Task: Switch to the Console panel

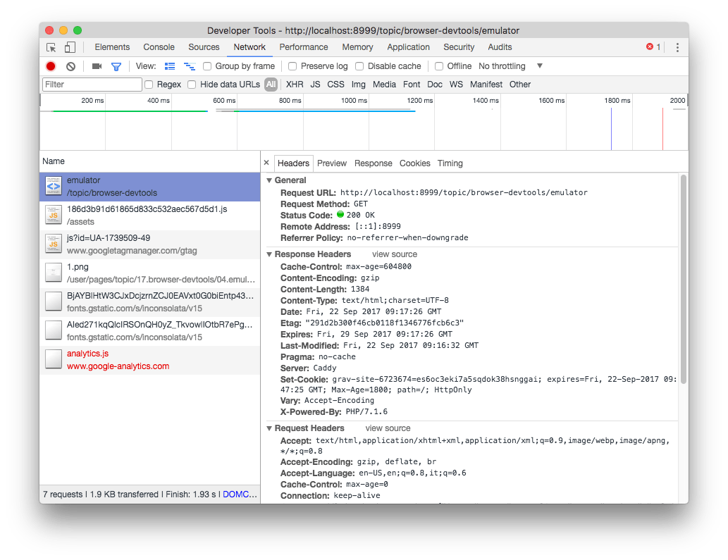Action: click(x=159, y=46)
